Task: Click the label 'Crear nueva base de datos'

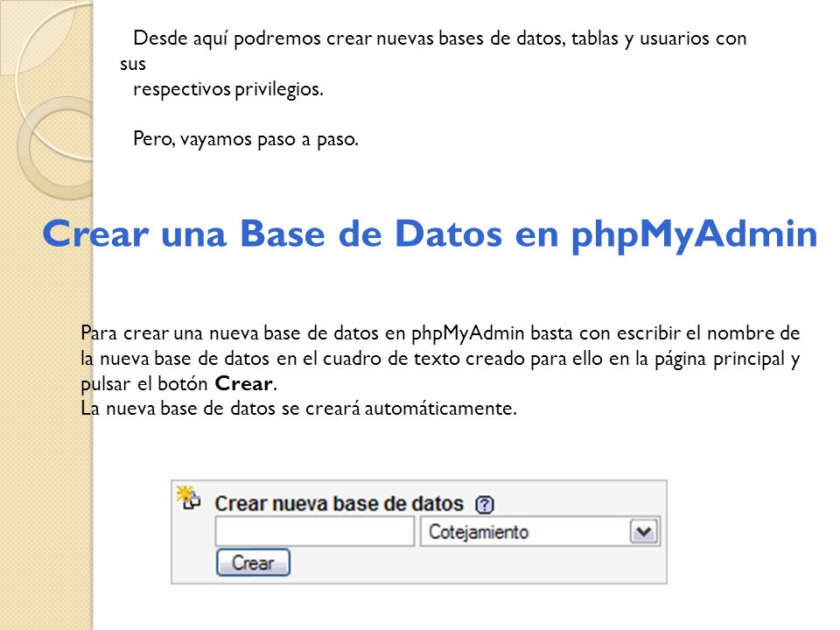Action: point(339,504)
